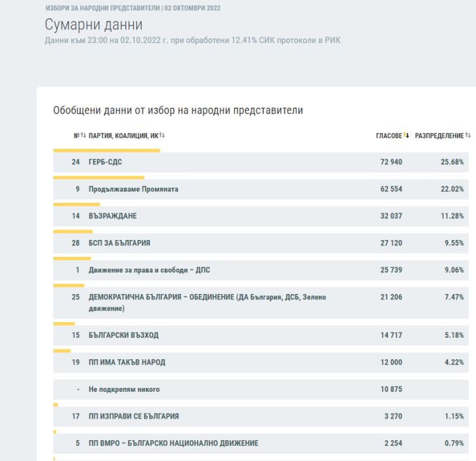
Task: Click the 62 554 votes value
Action: point(391,189)
